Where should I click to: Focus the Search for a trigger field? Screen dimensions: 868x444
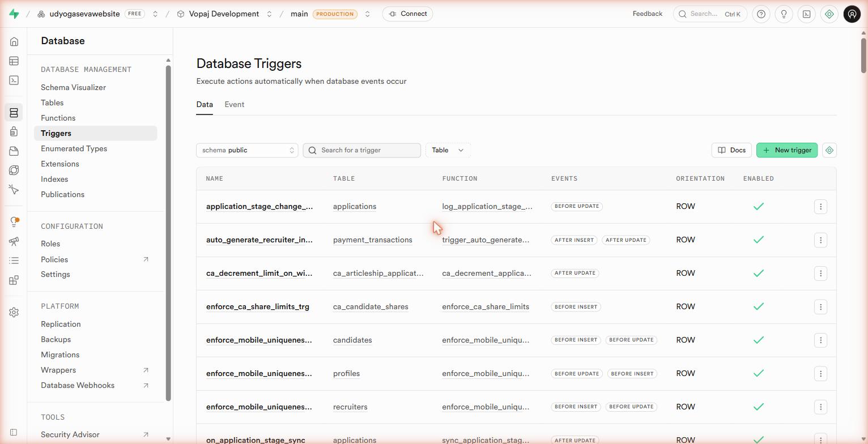(x=362, y=150)
